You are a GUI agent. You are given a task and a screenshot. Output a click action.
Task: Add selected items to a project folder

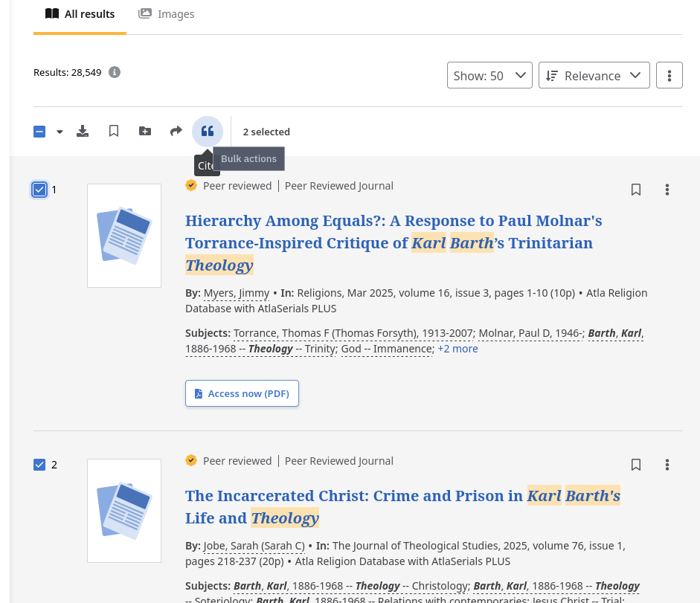[144, 131]
